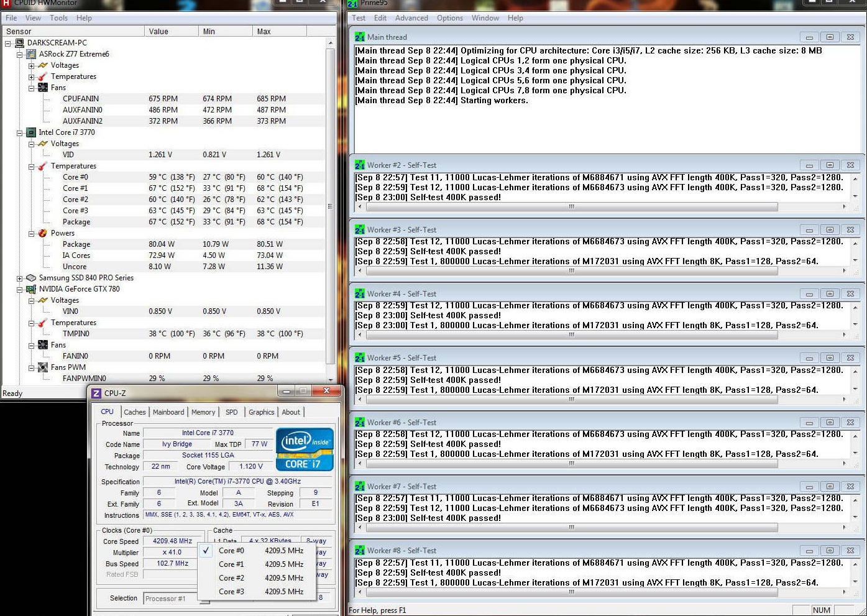867x616 pixels.
Task: Click the HWMonitor vertical scrollbar thumb
Action: click(331, 206)
